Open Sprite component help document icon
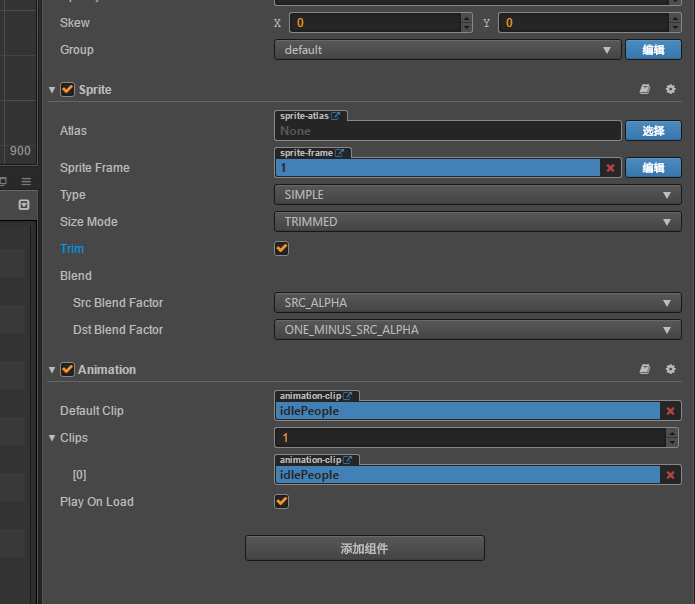Image resolution: width=695 pixels, height=604 pixels. [x=644, y=90]
